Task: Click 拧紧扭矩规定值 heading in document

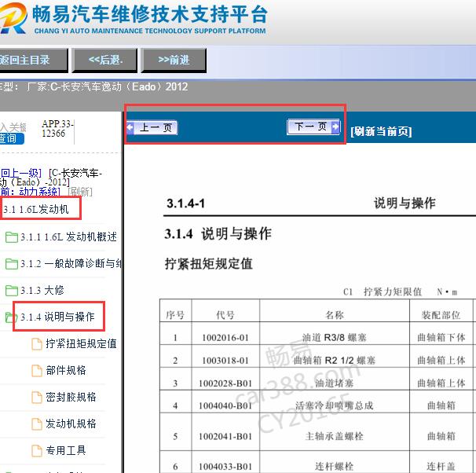Action: (x=209, y=264)
